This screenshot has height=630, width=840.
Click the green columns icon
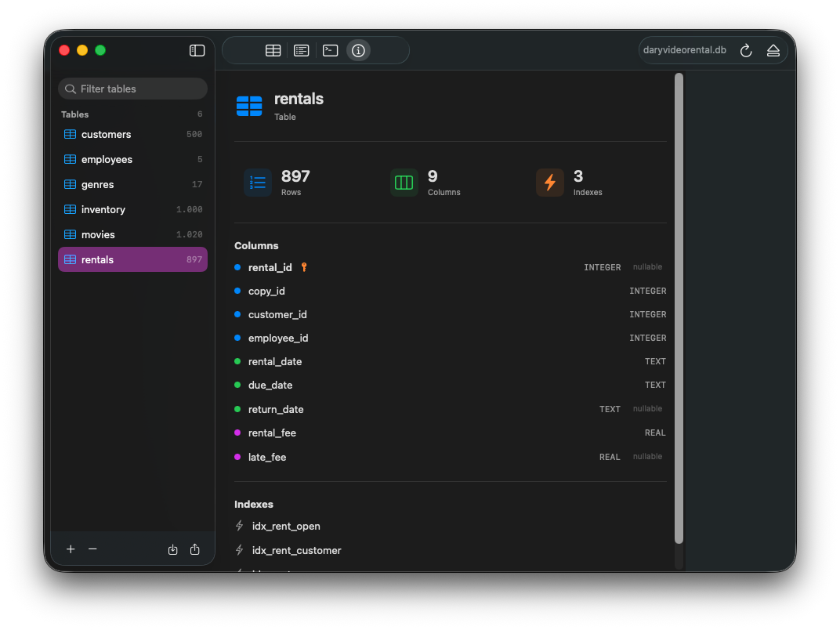click(404, 183)
